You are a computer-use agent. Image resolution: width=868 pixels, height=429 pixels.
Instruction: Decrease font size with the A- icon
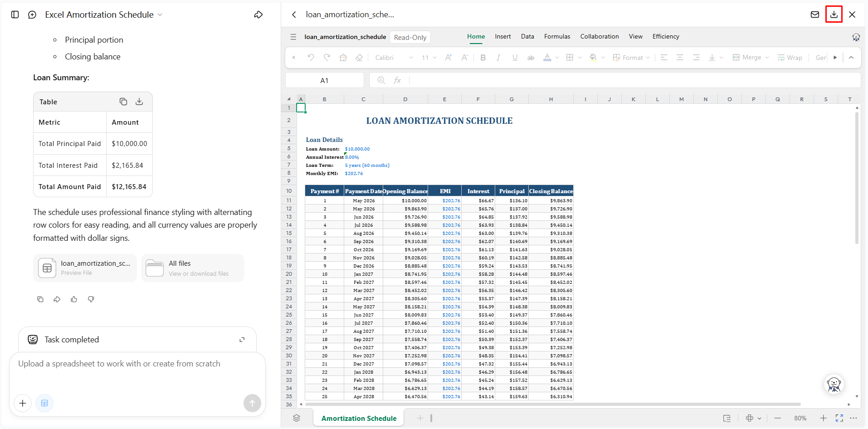465,57
